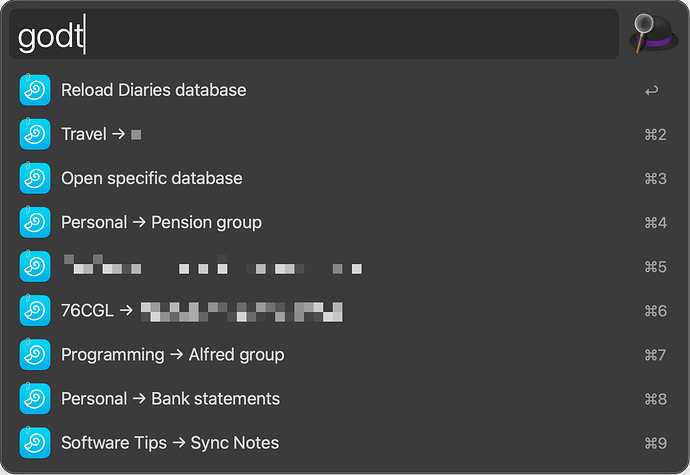Open Personal → Pension group
The width and height of the screenshot is (690, 475).
[x=161, y=222]
